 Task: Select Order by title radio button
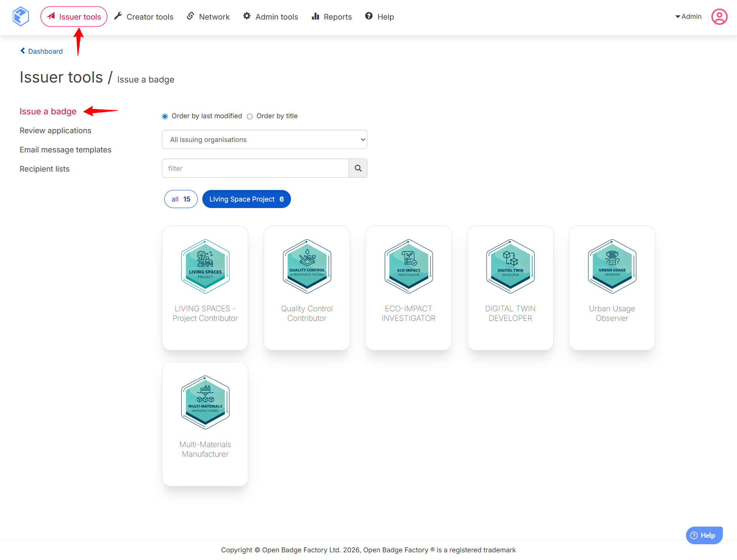[x=250, y=116]
